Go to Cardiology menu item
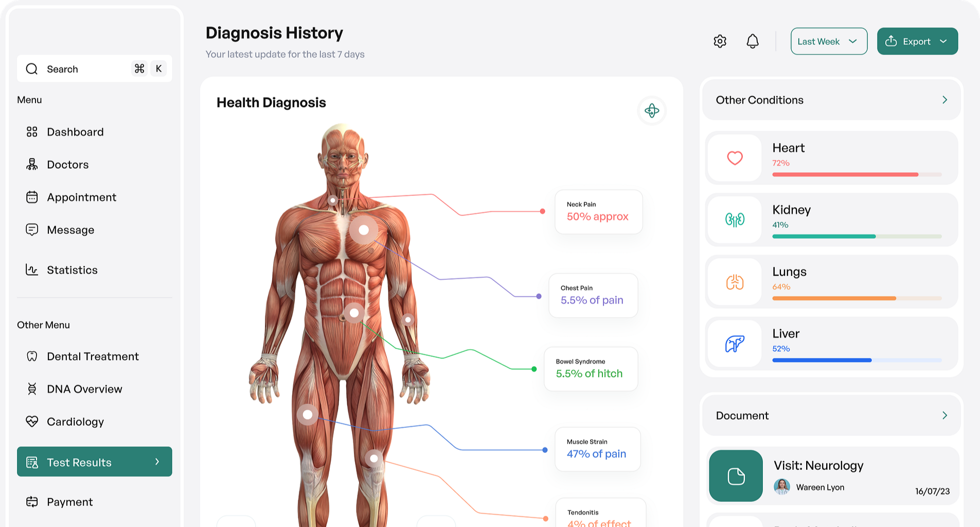The width and height of the screenshot is (980, 527). pyautogui.click(x=75, y=422)
